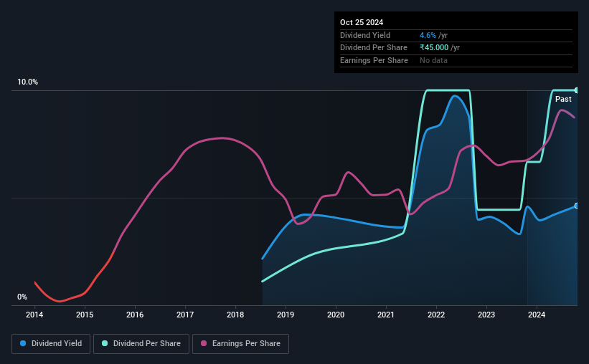
Task: Click the 0% y-axis label
Action: [x=22, y=297]
